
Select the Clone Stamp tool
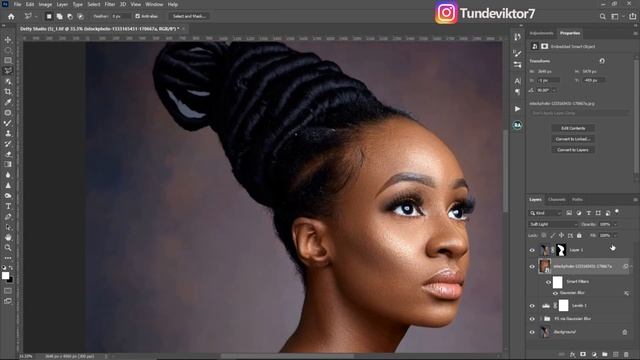tap(8, 133)
